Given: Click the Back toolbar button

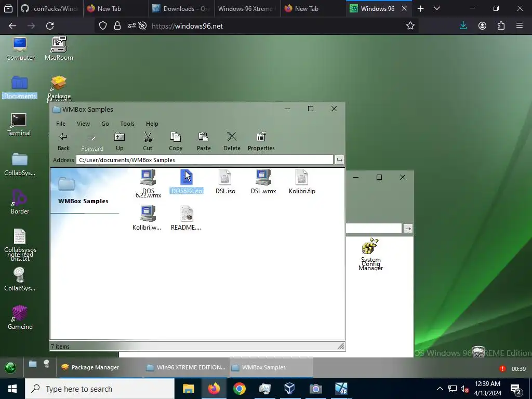Looking at the screenshot, I should pyautogui.click(x=63, y=141).
